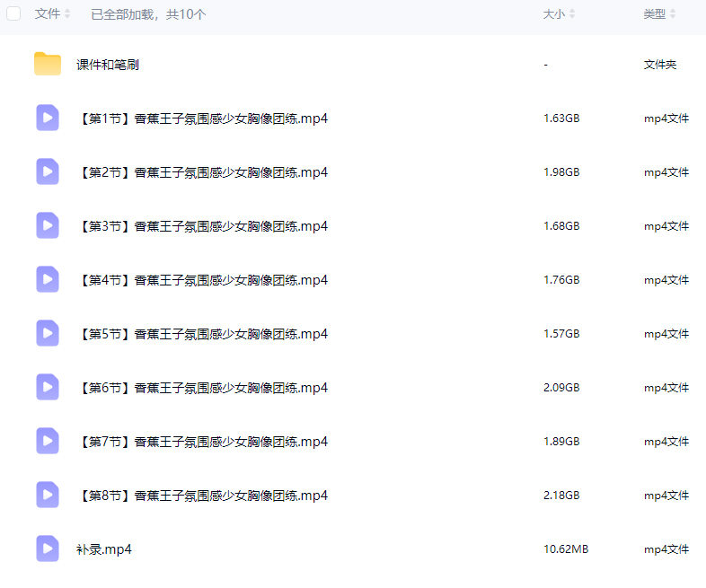Open 【第4节】香蕉王子氛围感少女胸像团练.mp4 file name
The image size is (706, 588).
click(x=202, y=280)
